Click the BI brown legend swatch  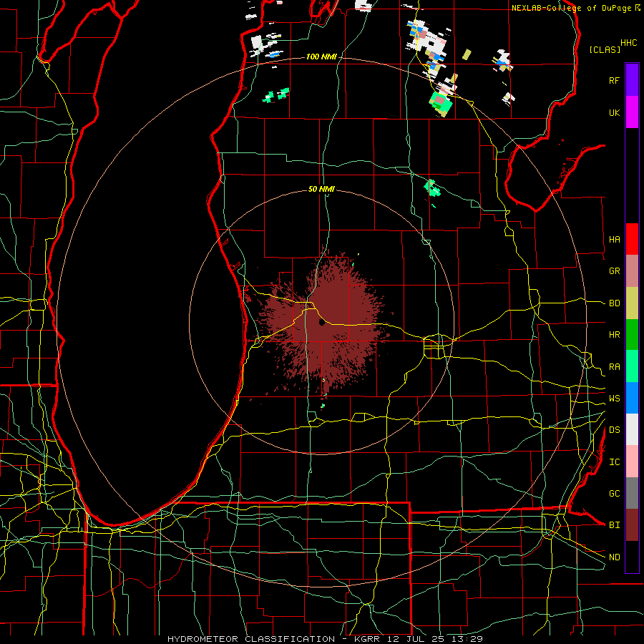[x=632, y=525]
